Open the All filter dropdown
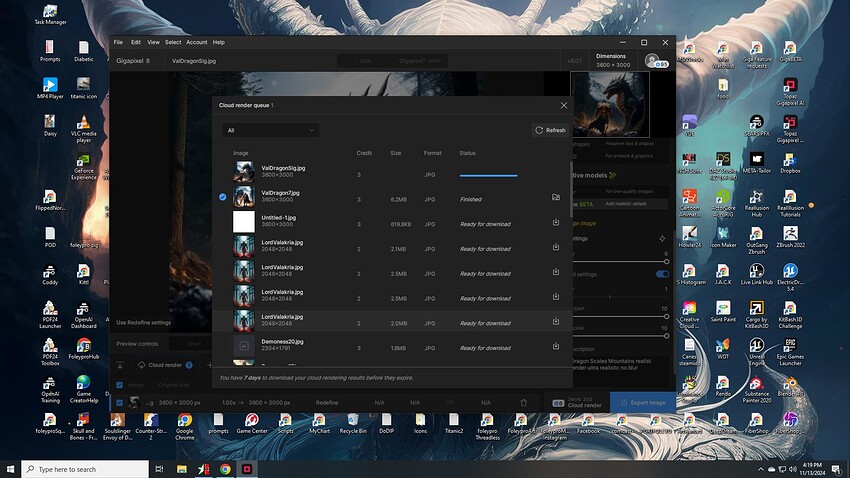The height and width of the screenshot is (478, 850). pos(271,130)
